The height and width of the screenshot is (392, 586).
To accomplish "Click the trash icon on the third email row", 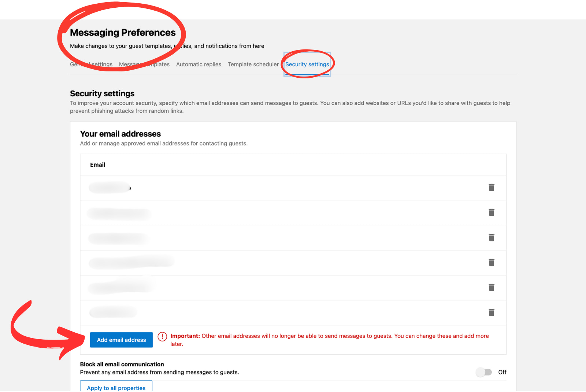I will click(491, 237).
